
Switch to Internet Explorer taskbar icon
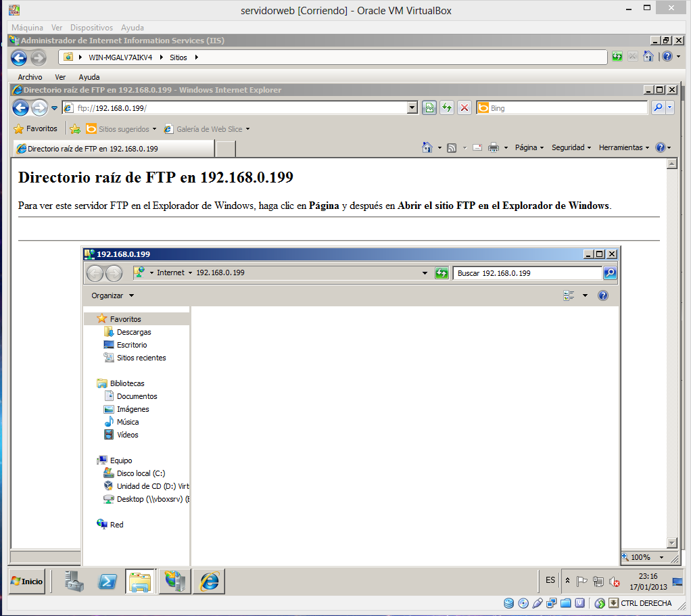click(210, 582)
